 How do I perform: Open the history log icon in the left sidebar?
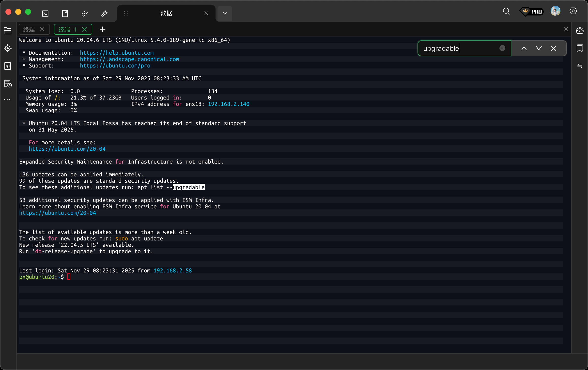coord(8,84)
